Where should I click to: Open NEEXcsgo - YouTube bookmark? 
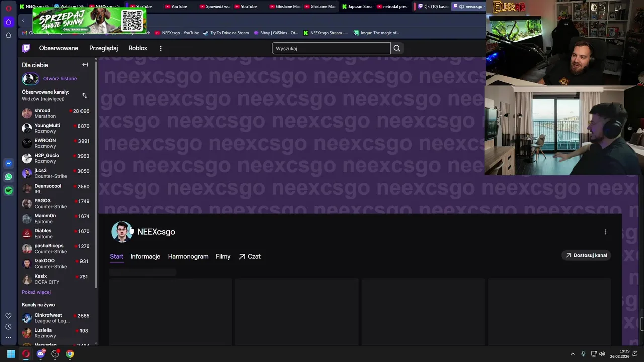coord(177,33)
